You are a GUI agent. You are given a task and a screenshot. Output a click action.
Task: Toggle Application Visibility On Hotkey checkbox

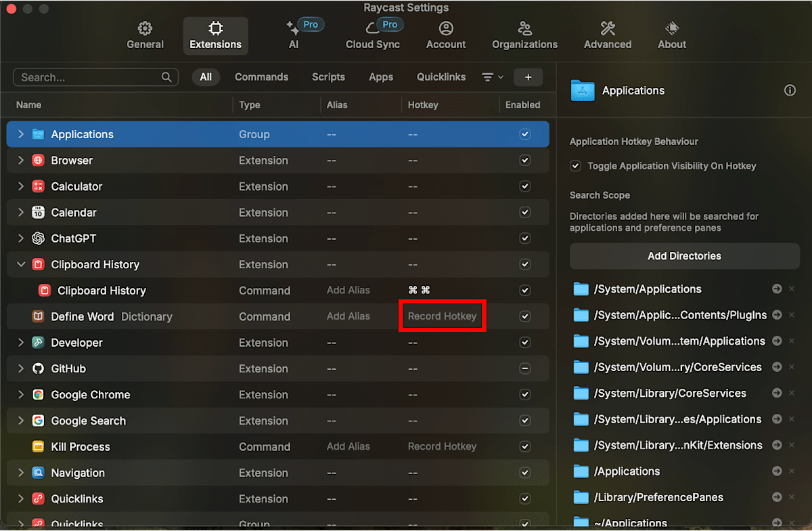point(575,166)
